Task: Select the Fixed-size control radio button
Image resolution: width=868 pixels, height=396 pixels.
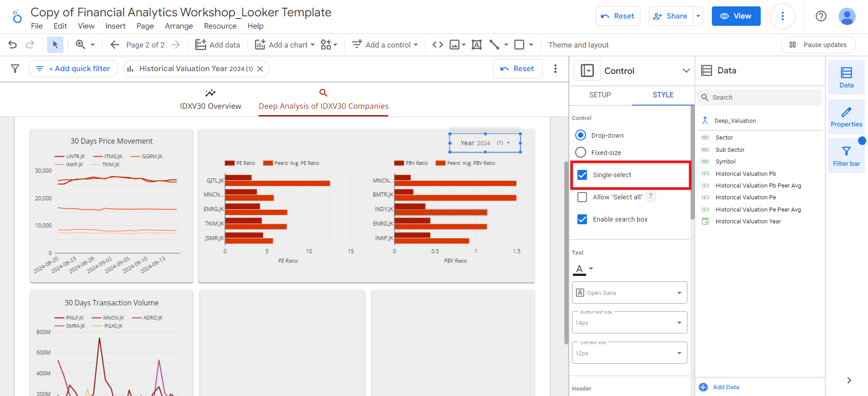Action: (580, 152)
